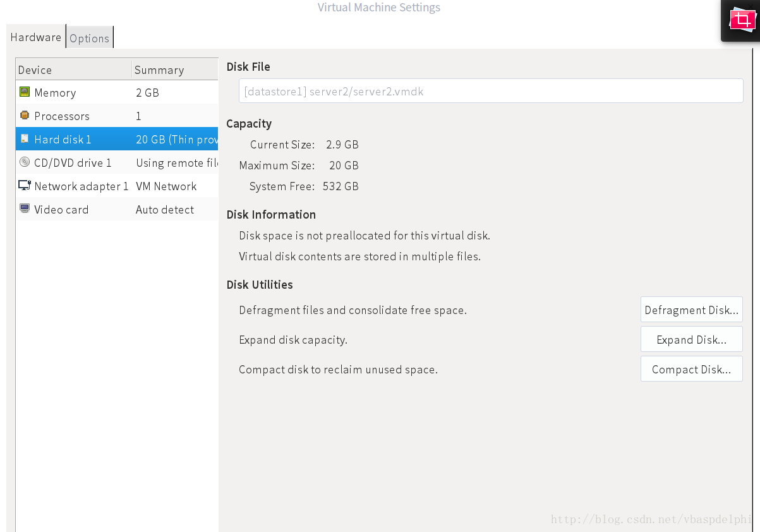Click the 'VM Network' summary cell
The height and width of the screenshot is (532, 760).
pos(166,186)
